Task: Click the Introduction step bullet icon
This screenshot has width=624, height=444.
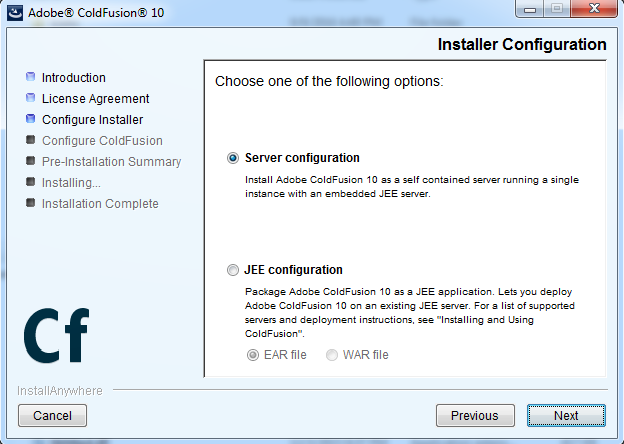Action: tap(31, 77)
